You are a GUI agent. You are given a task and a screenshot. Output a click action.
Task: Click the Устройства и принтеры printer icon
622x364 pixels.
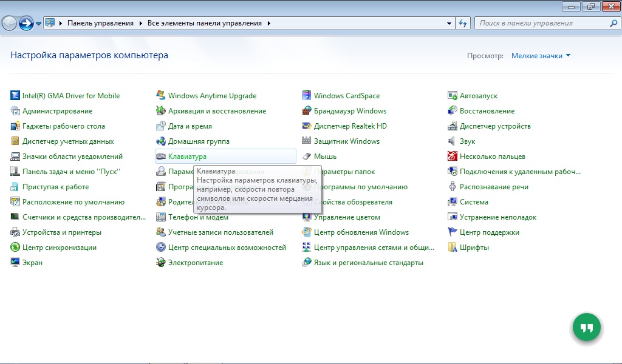coord(15,232)
